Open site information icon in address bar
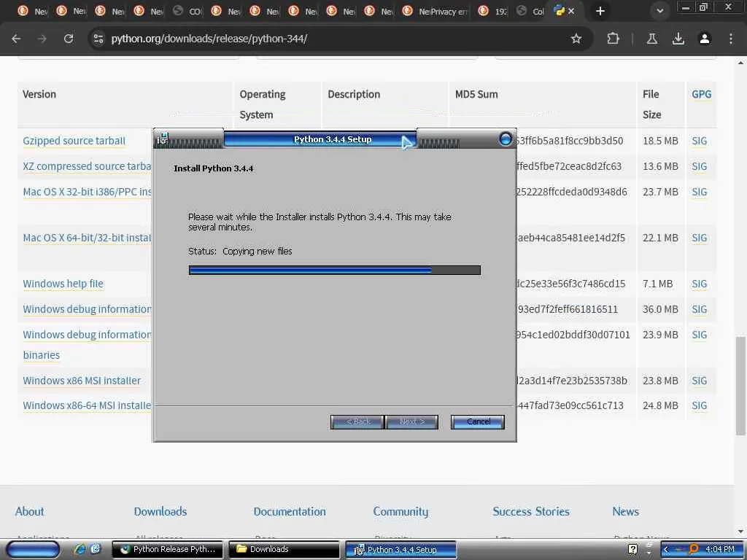Screen dimensions: 747x560 [98, 39]
